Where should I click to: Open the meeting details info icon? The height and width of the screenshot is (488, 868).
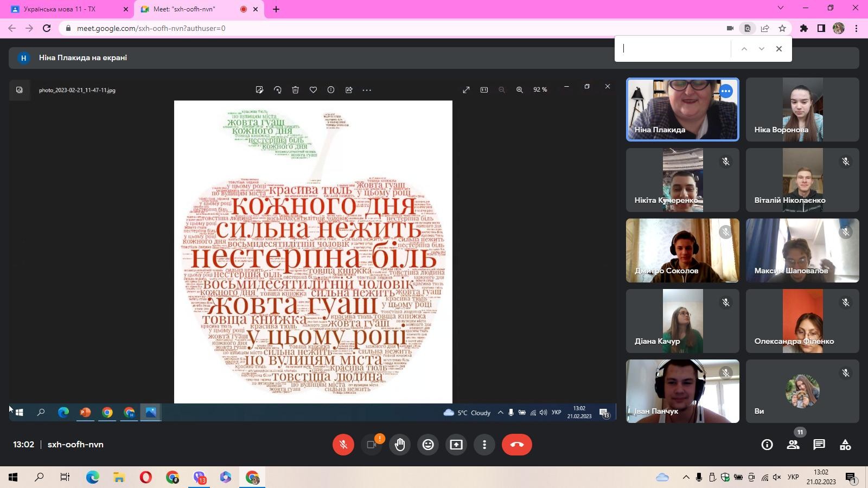pos(767,445)
